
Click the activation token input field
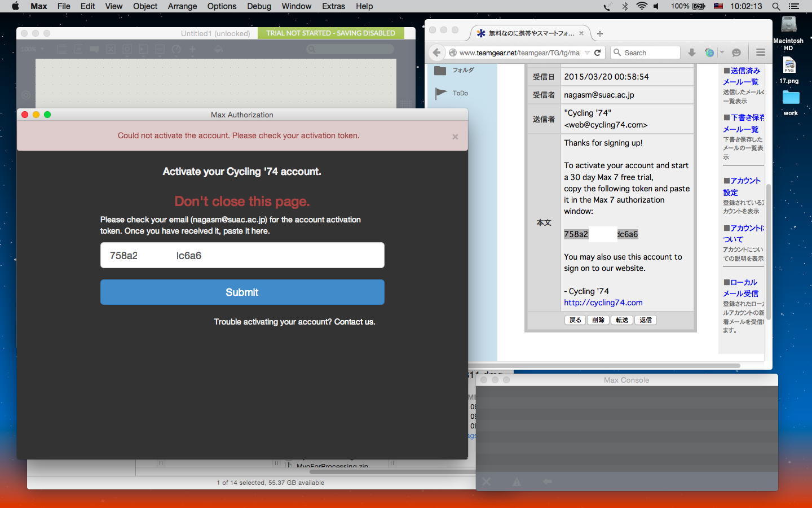click(242, 255)
